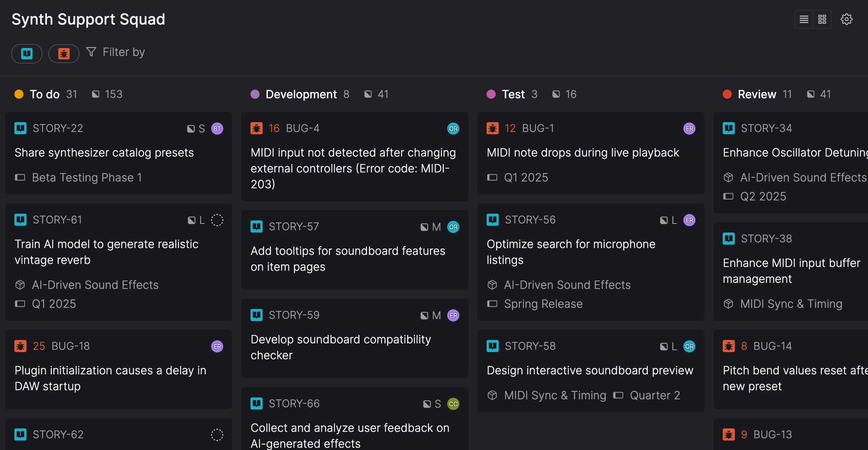Select the Review column header
868x450 pixels.
(x=757, y=94)
